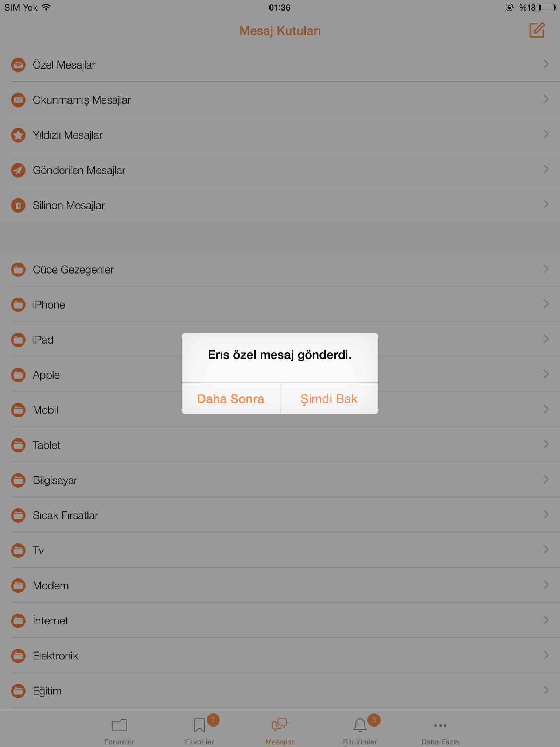Dismiss the alert with Daha Sonra
This screenshot has width=560, height=747.
coord(231,399)
